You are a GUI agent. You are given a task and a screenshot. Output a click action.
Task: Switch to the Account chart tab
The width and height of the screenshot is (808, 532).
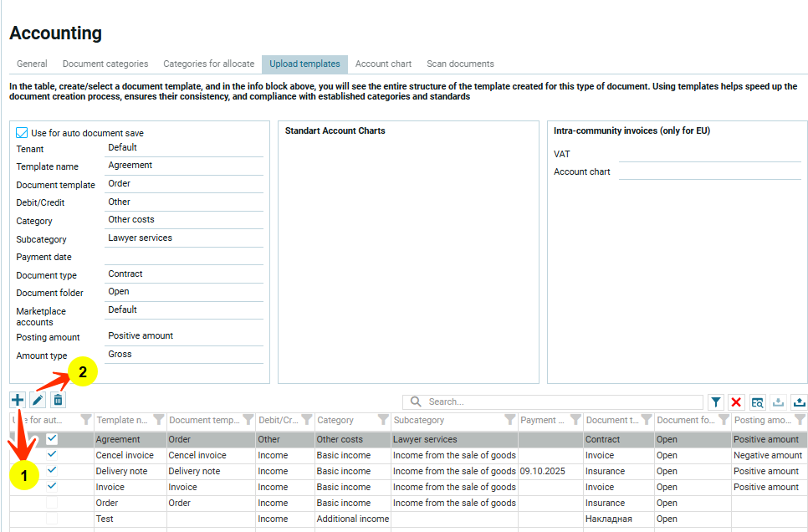click(x=383, y=64)
